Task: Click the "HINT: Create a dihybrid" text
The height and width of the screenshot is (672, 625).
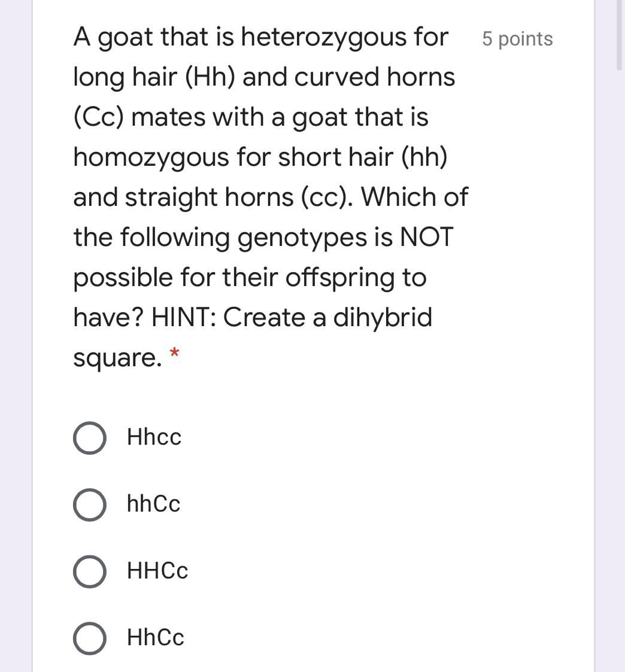Action: 292,318
